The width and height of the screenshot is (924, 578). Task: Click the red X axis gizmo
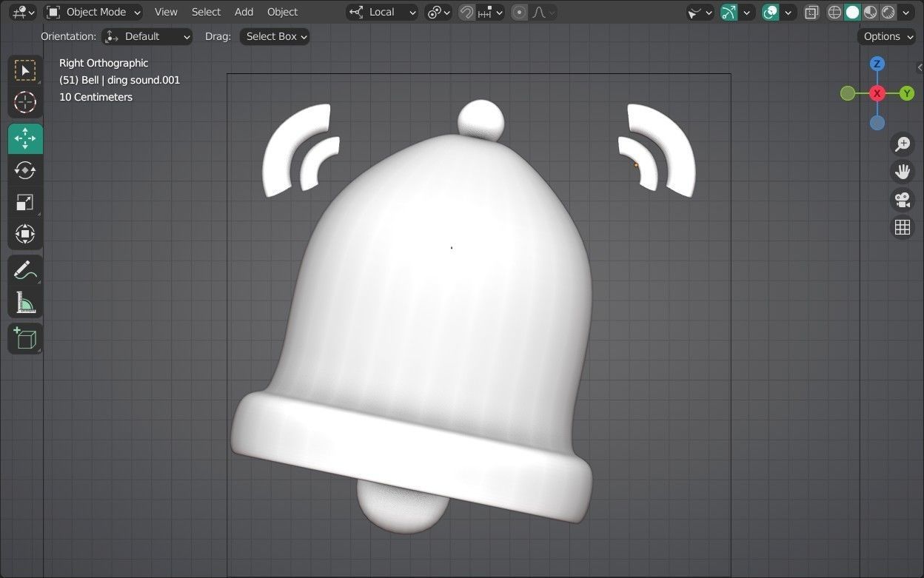(877, 93)
